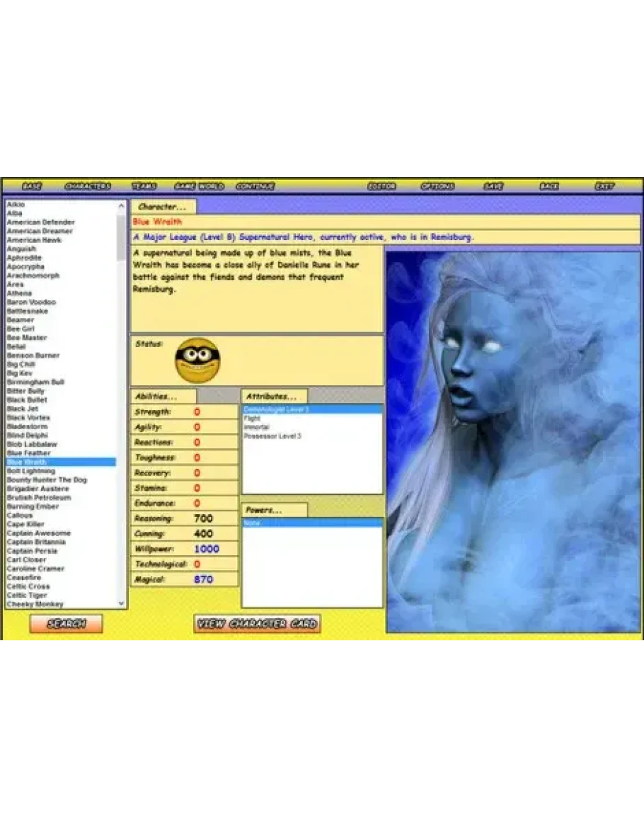
Task: Click the masked smiley status icon
Action: (197, 360)
